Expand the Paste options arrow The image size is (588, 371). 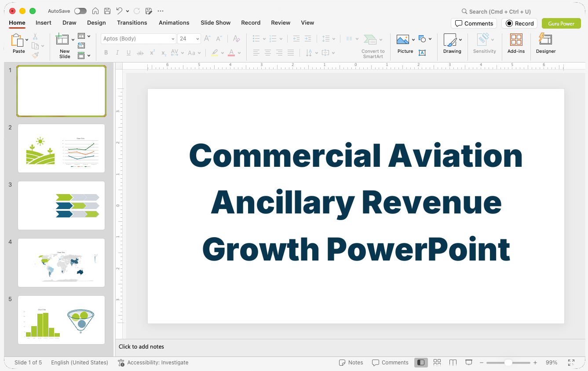[x=27, y=40]
